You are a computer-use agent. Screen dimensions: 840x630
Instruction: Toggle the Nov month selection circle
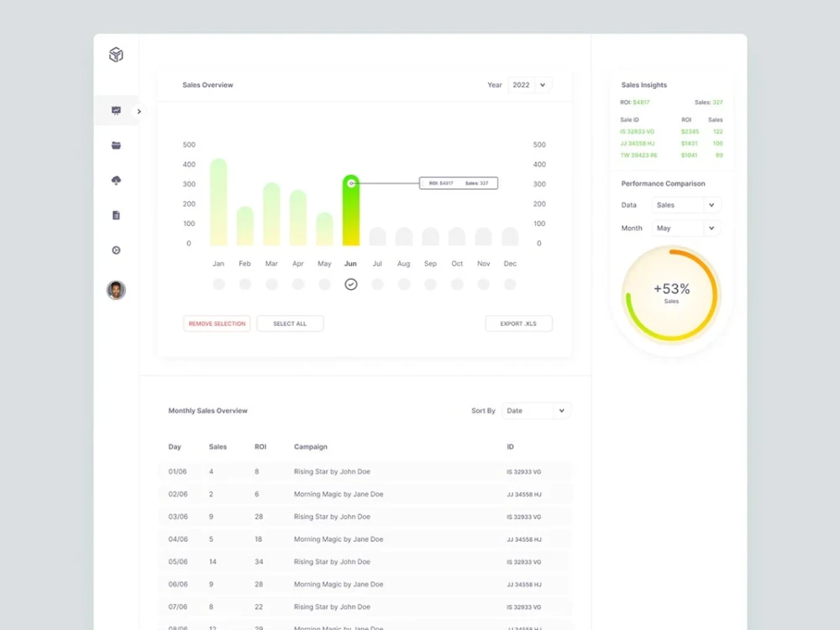483,284
